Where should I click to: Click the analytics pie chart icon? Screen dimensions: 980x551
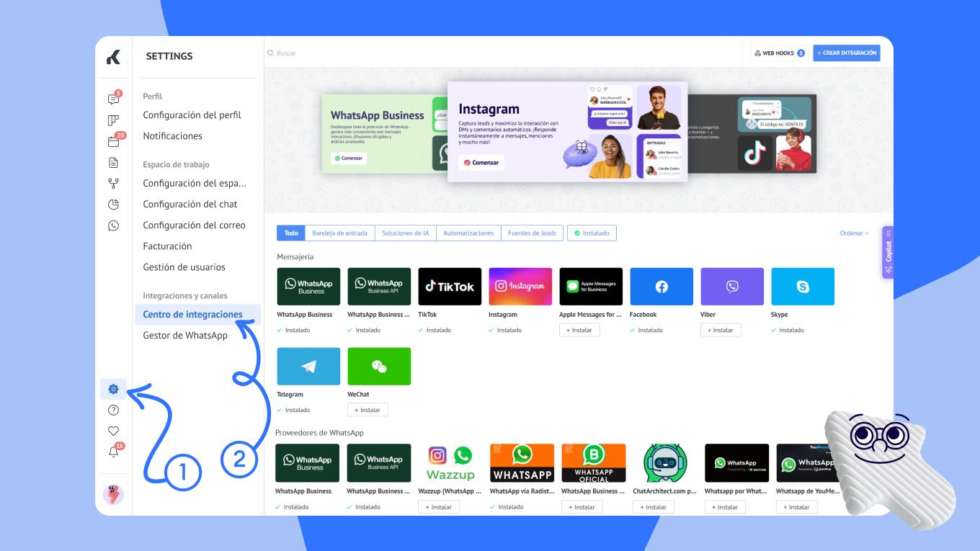coord(113,205)
